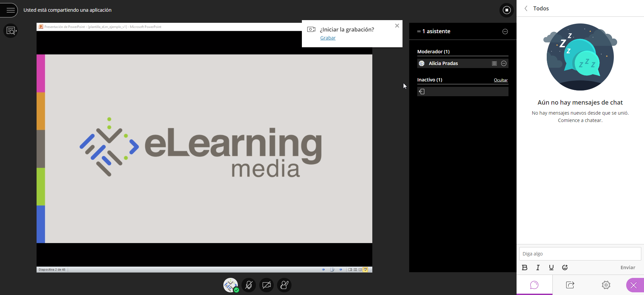Viewport: 644px width, 295px height.
Task: Go to next slide in PowerPoint
Action: (x=341, y=270)
